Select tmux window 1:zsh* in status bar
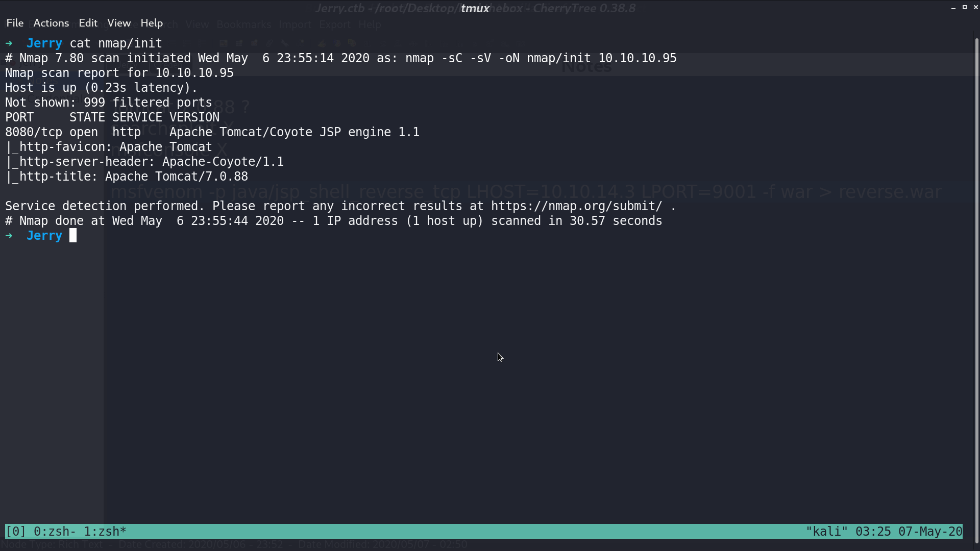The image size is (980, 551). (105, 532)
